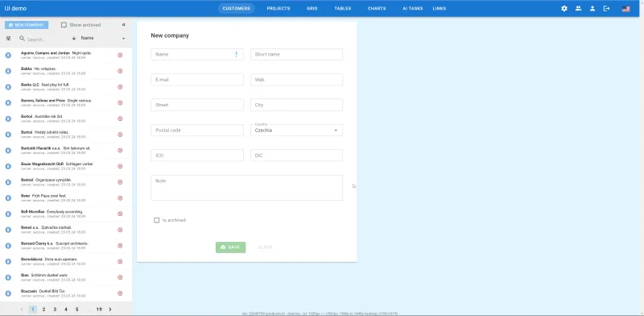Click the UI demo title

(15, 8)
